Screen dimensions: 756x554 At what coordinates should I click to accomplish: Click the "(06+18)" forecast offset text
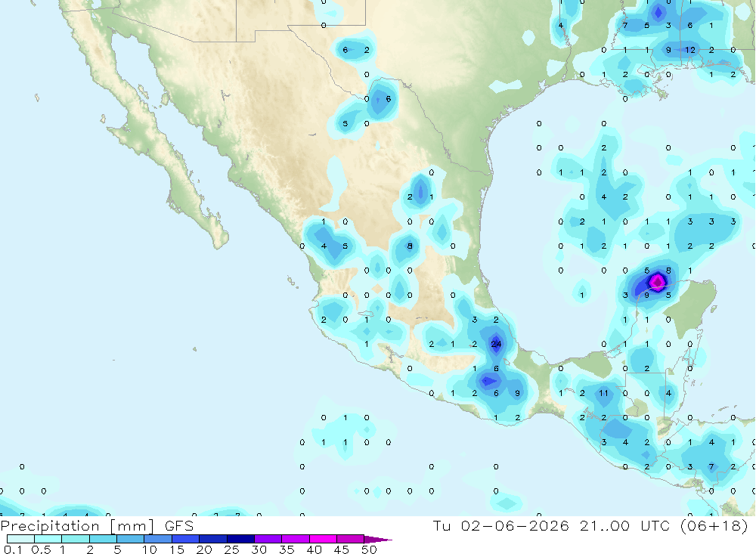714,525
